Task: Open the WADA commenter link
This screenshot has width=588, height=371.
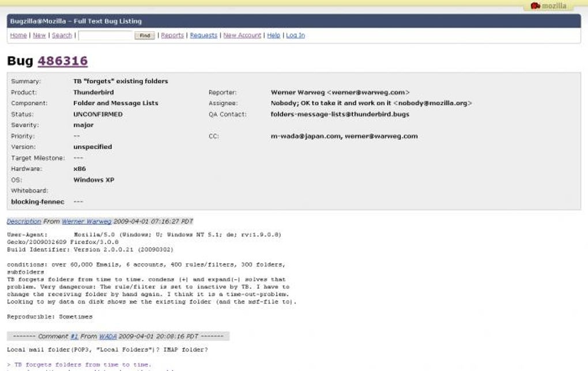Action: [108, 336]
